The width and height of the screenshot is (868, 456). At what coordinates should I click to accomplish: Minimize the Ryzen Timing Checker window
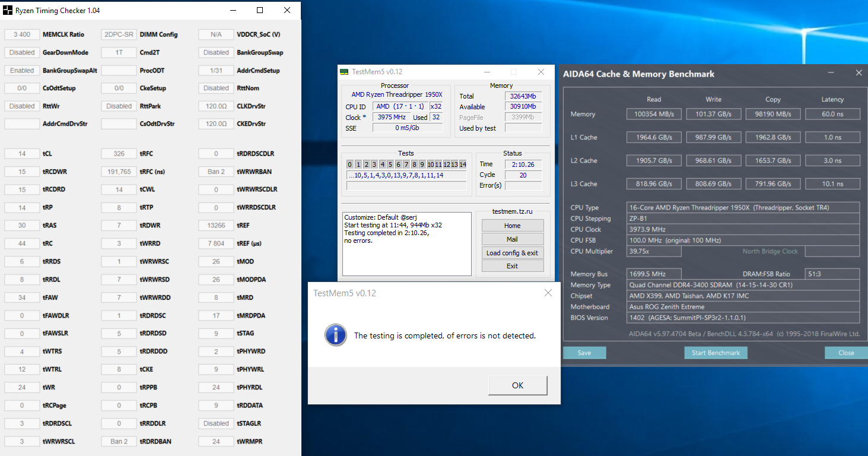(233, 11)
